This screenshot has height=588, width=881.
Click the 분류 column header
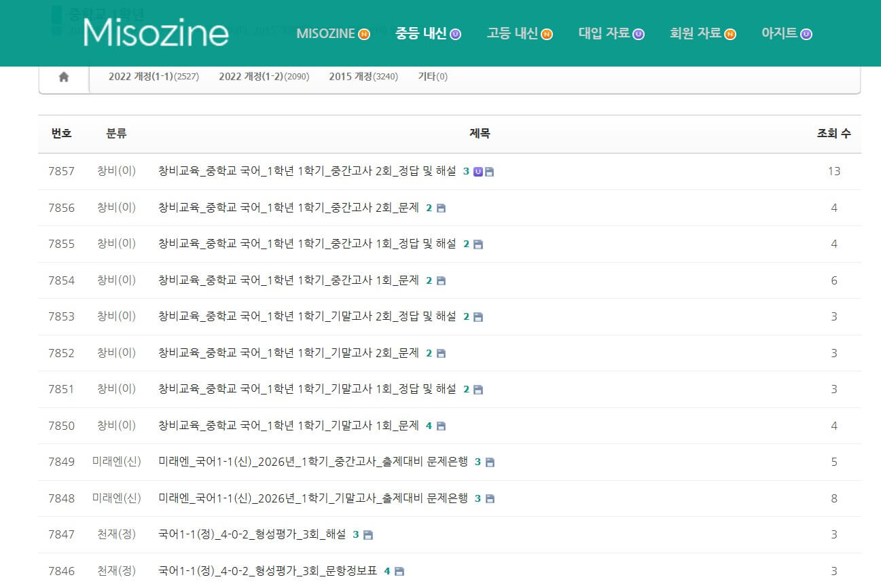click(116, 134)
